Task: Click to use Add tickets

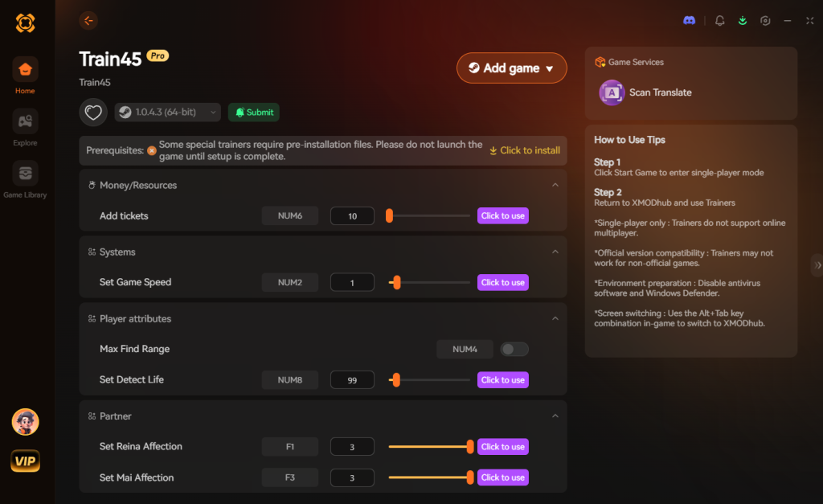Action: (x=503, y=215)
